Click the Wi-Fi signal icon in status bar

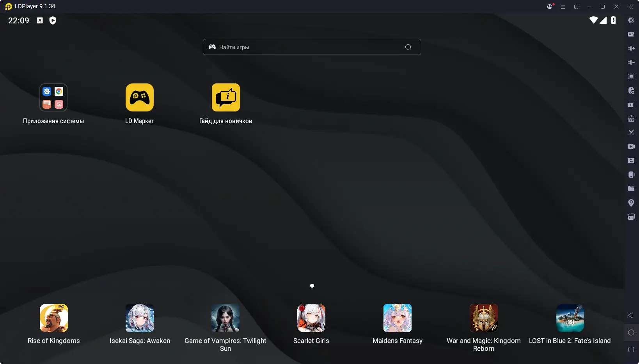tap(593, 20)
